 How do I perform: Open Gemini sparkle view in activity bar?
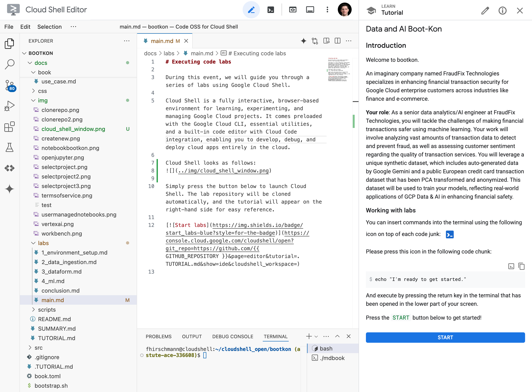click(x=10, y=189)
